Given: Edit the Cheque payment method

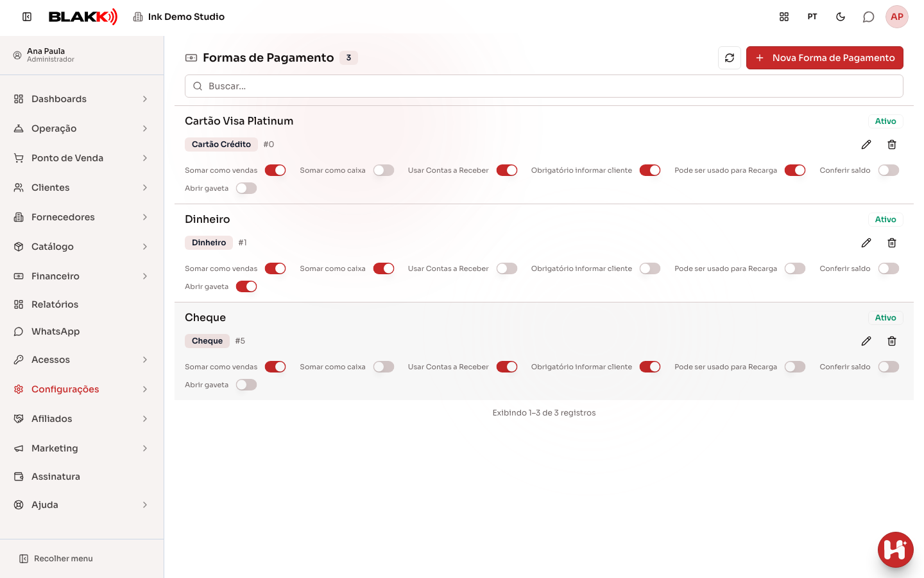Looking at the screenshot, I should (866, 341).
